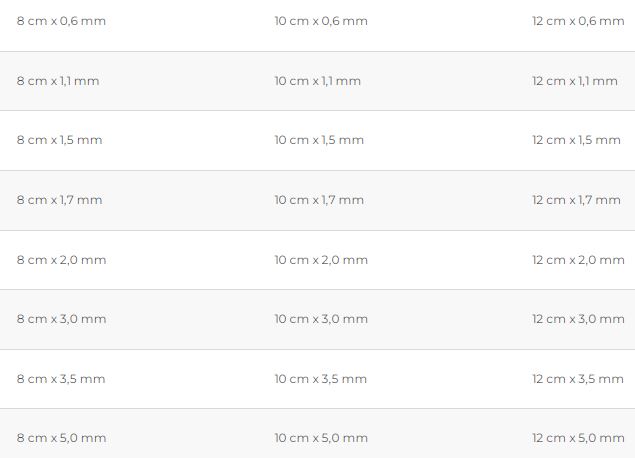
Task: Click the 10 cm x 1,1 mm entry
Action: coord(318,81)
